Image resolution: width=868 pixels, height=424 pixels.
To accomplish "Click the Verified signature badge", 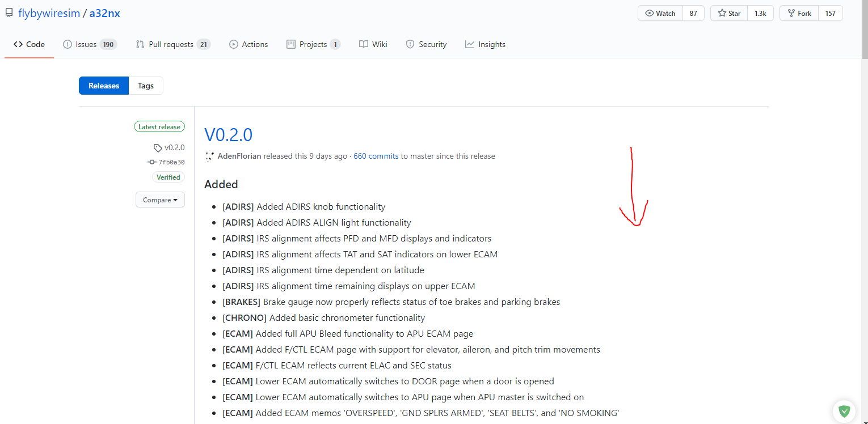I will click(168, 177).
